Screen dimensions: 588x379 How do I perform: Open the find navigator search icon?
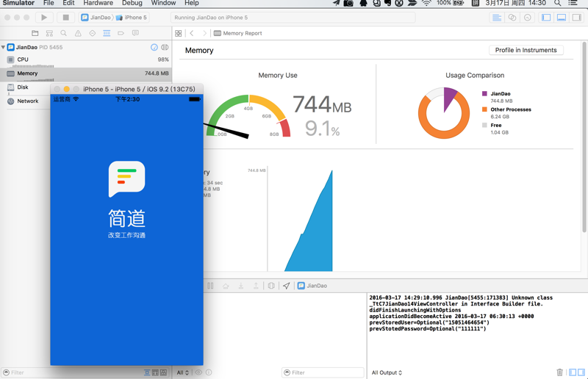coord(64,33)
